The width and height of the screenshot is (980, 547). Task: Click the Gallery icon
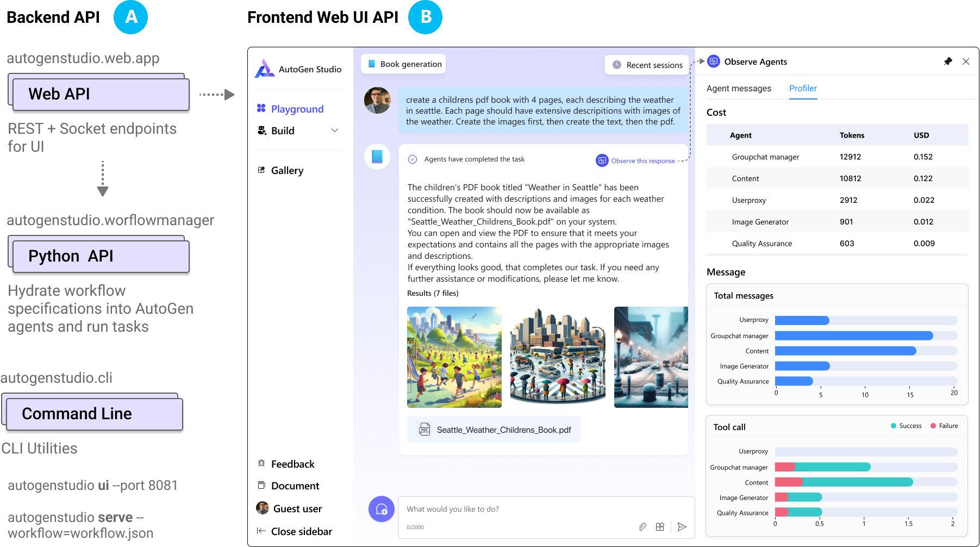point(261,170)
